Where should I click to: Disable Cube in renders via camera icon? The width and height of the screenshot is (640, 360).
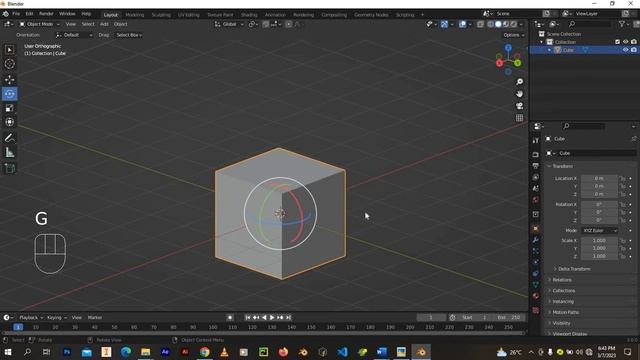634,50
